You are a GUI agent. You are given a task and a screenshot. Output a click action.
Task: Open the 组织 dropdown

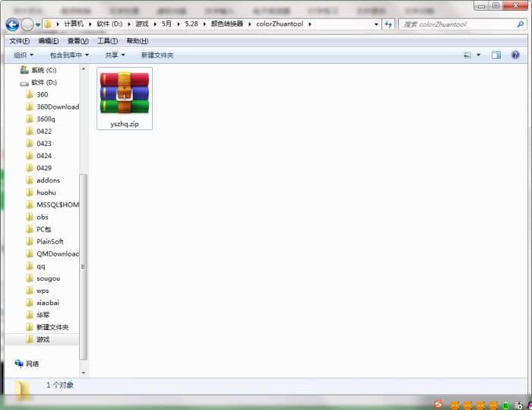(x=24, y=55)
